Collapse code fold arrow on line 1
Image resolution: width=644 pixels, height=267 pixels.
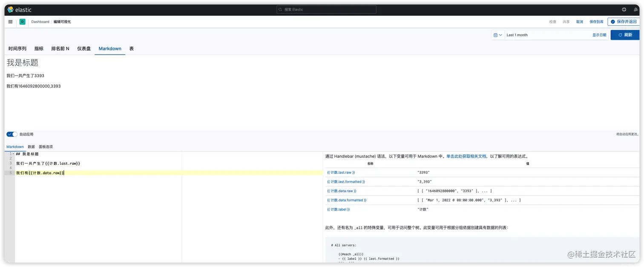click(x=13, y=154)
